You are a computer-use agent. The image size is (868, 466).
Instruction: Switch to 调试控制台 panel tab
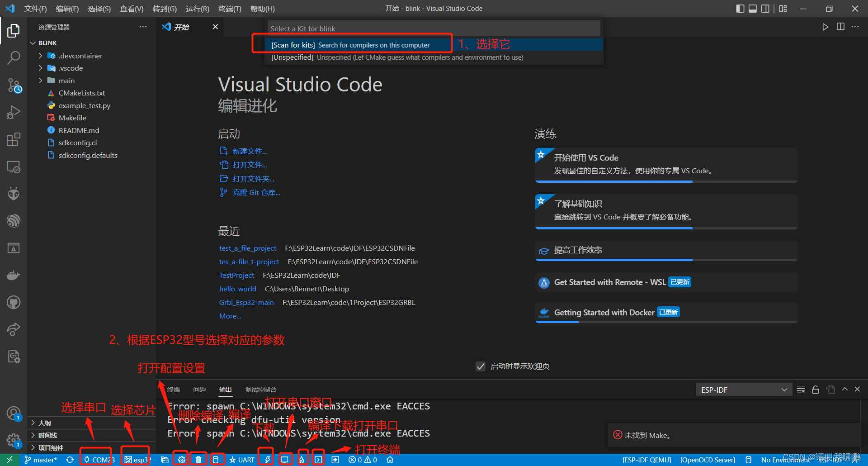tap(261, 390)
